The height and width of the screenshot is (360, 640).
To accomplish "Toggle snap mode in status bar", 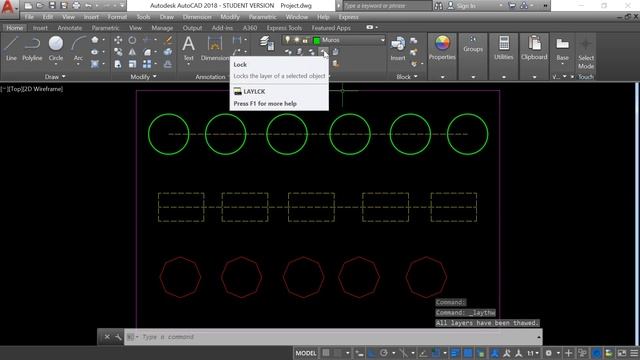I will pos(338,353).
